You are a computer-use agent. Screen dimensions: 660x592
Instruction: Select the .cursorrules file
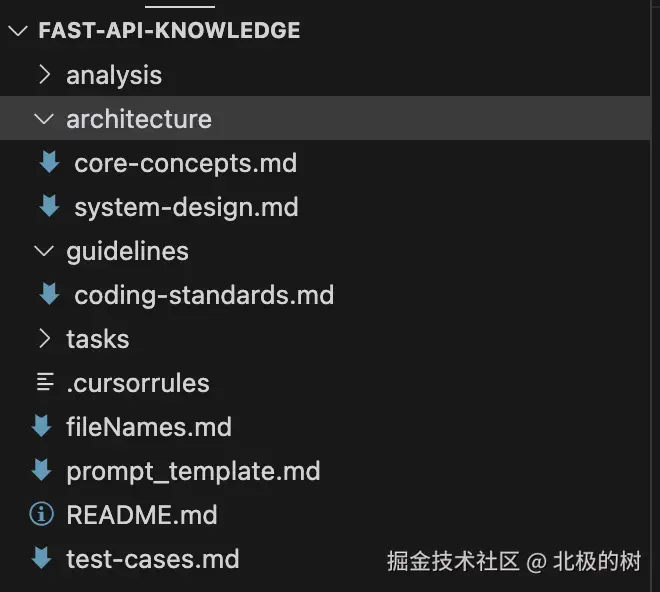coord(138,383)
